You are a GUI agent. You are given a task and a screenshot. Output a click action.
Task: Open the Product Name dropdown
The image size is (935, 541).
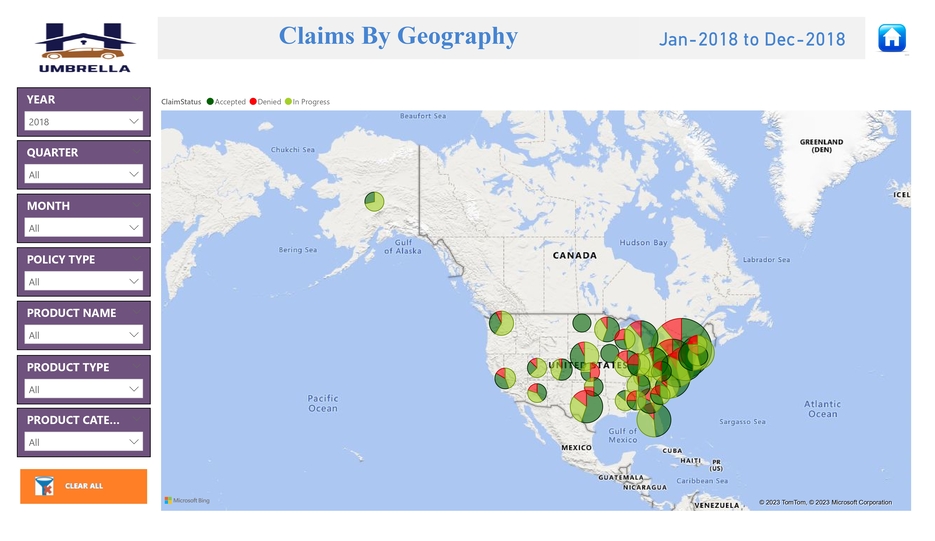tap(83, 335)
